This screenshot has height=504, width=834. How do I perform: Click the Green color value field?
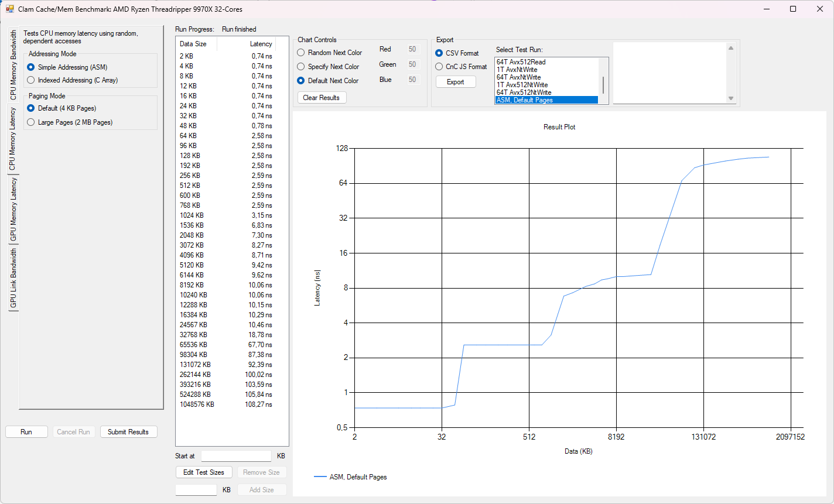click(413, 65)
